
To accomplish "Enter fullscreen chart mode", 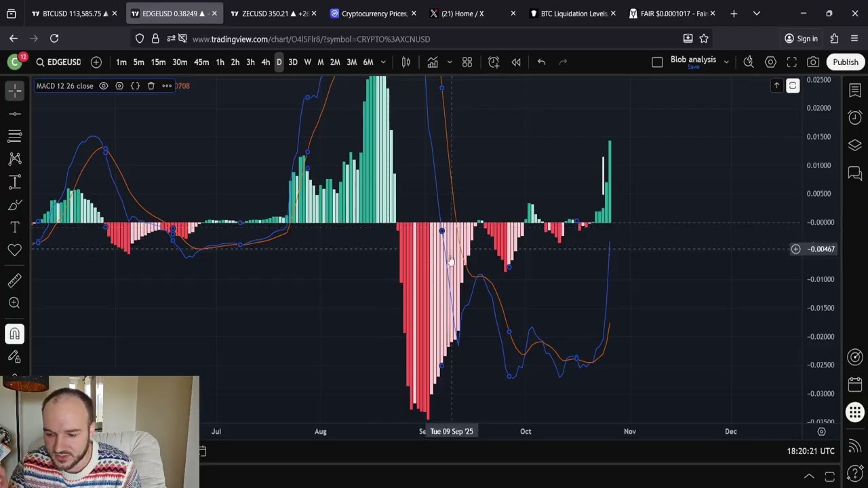I will 791,62.
